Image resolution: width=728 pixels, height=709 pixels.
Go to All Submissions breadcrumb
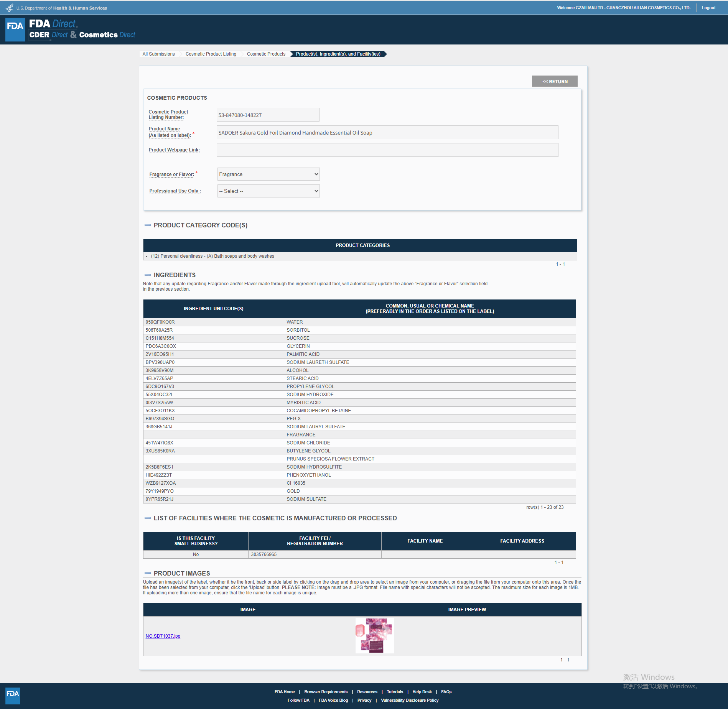tap(158, 54)
